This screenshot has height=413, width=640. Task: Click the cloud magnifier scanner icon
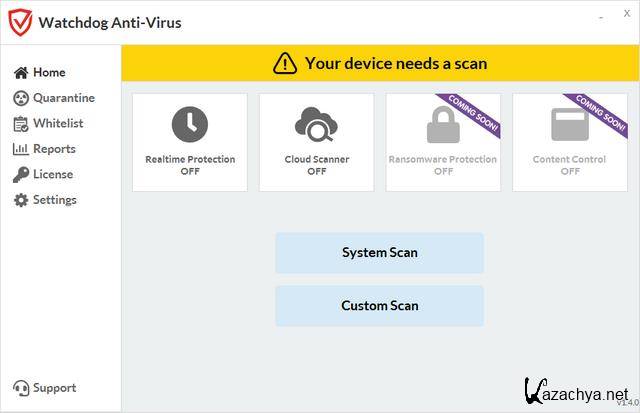316,125
